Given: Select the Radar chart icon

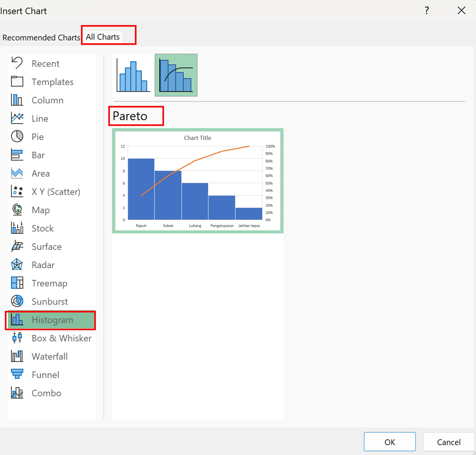Looking at the screenshot, I should tap(17, 265).
